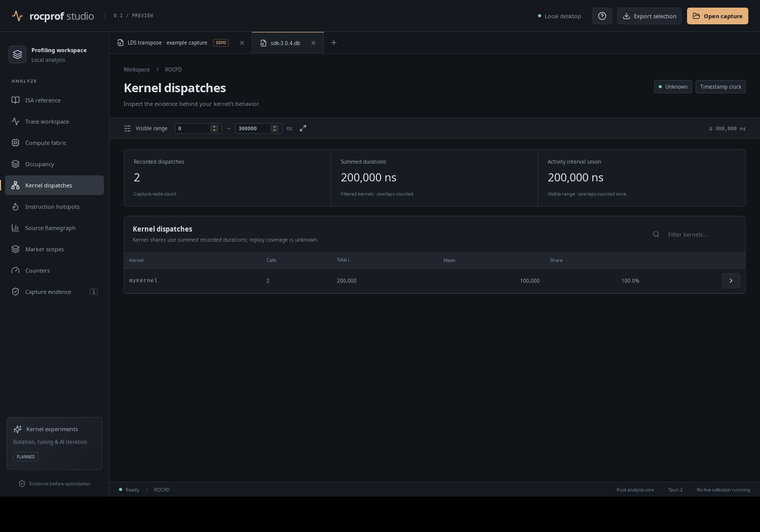Viewport: 760px width, 532px height.
Task: Click the Timestamp clock badge
Action: pos(720,87)
